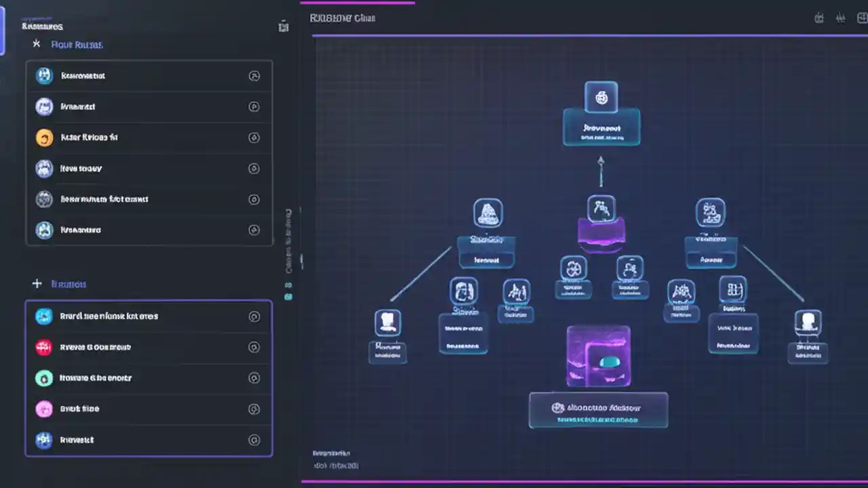Expand the first functions list entry
Viewport: 868px width, 488px height.
254,316
